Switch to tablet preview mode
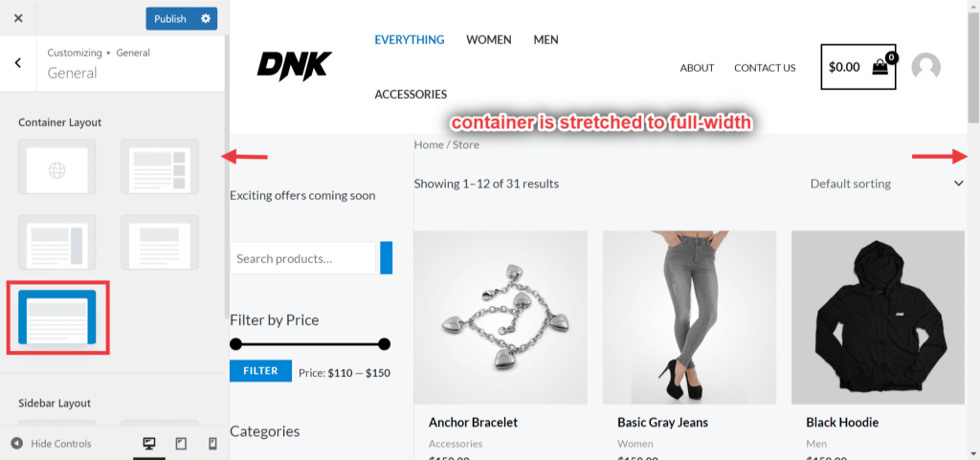Viewport: 980px width, 460px height. pyautogui.click(x=181, y=444)
